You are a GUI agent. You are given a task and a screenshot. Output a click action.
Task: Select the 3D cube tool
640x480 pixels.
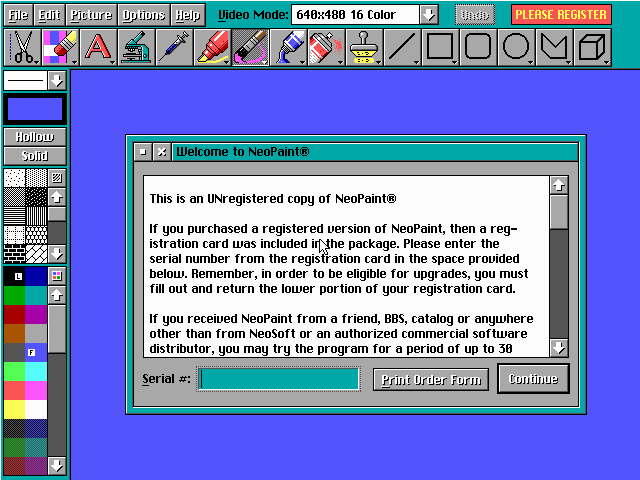(592, 47)
